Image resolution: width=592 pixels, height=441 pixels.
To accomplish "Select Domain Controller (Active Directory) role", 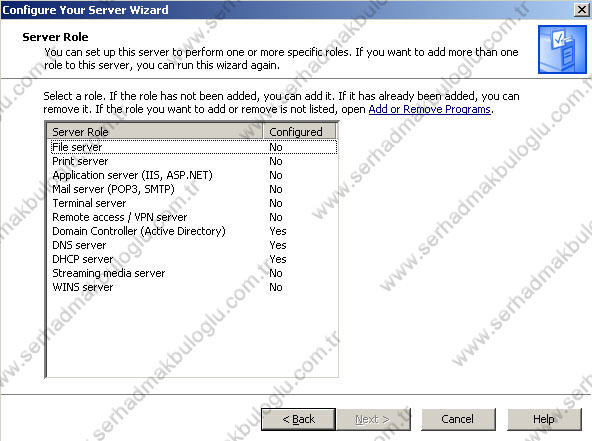I will (x=194, y=231).
